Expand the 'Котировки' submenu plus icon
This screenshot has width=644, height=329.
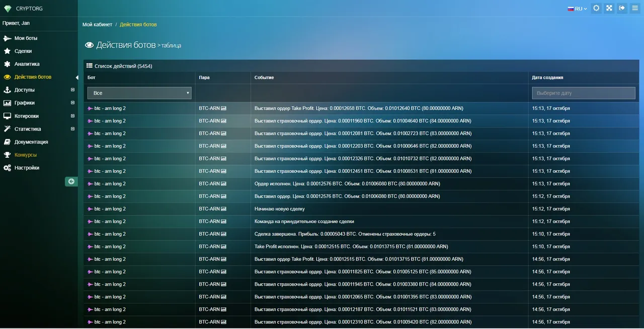click(72, 116)
